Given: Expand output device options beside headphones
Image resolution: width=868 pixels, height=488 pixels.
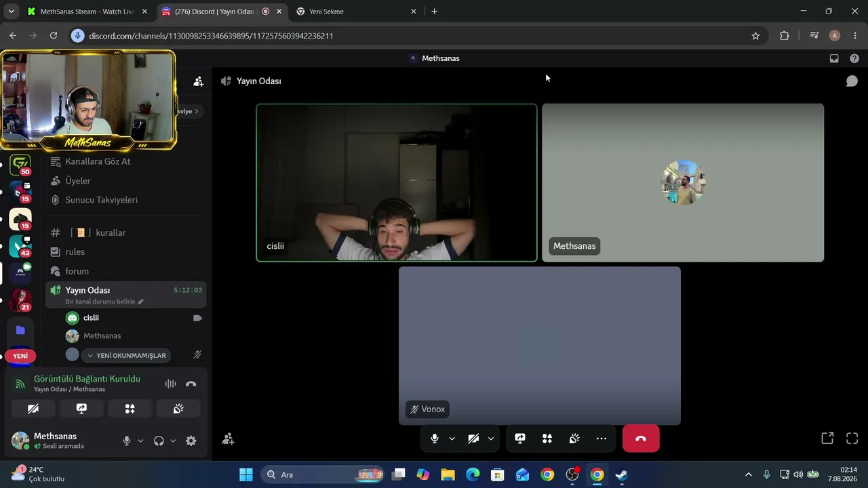Looking at the screenshot, I should tap(173, 441).
